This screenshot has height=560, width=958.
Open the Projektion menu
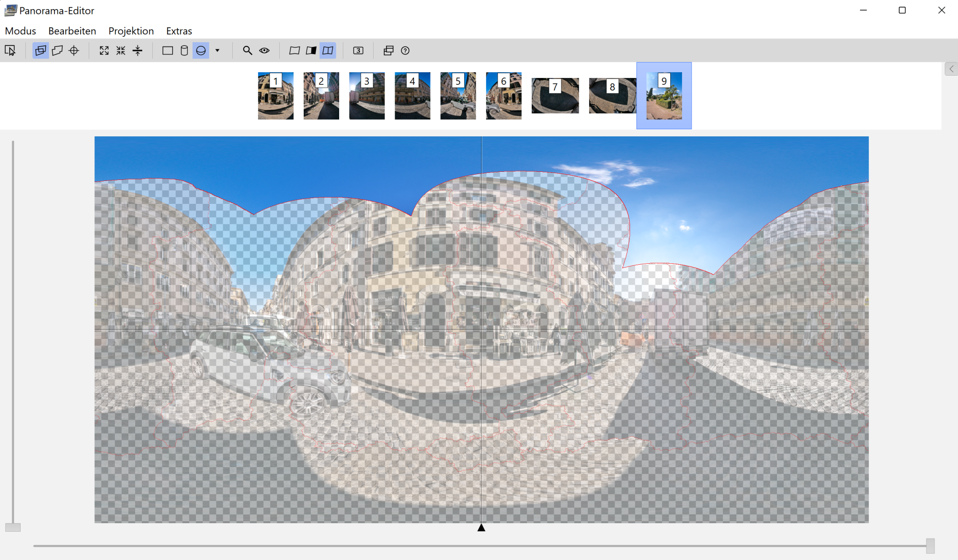(131, 31)
